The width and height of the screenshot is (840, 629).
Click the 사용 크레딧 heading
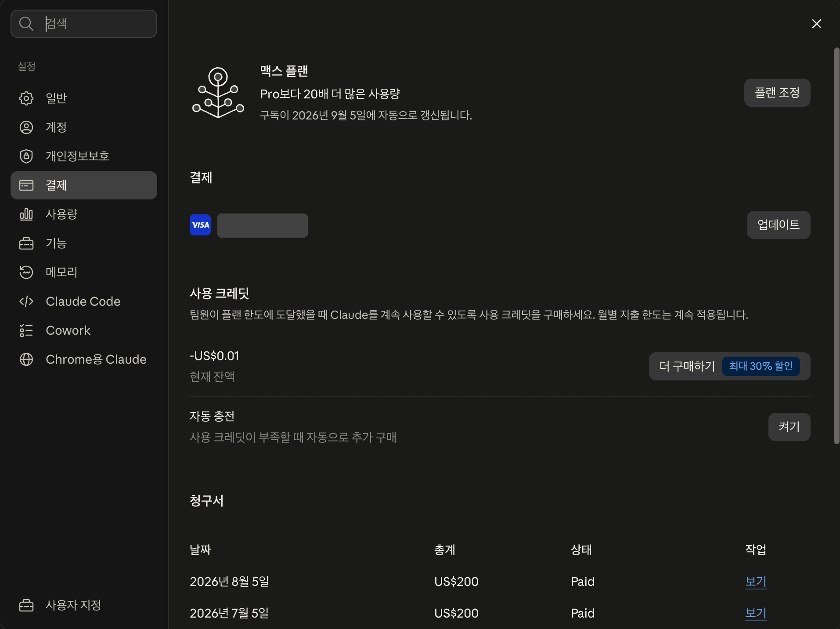coord(220,293)
